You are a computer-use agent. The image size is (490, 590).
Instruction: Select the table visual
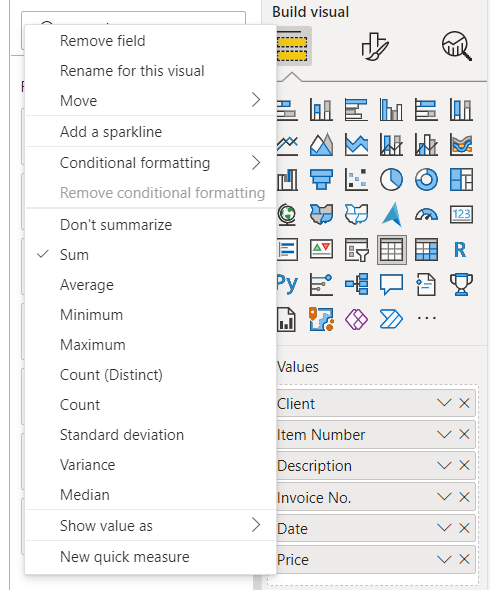(x=391, y=250)
